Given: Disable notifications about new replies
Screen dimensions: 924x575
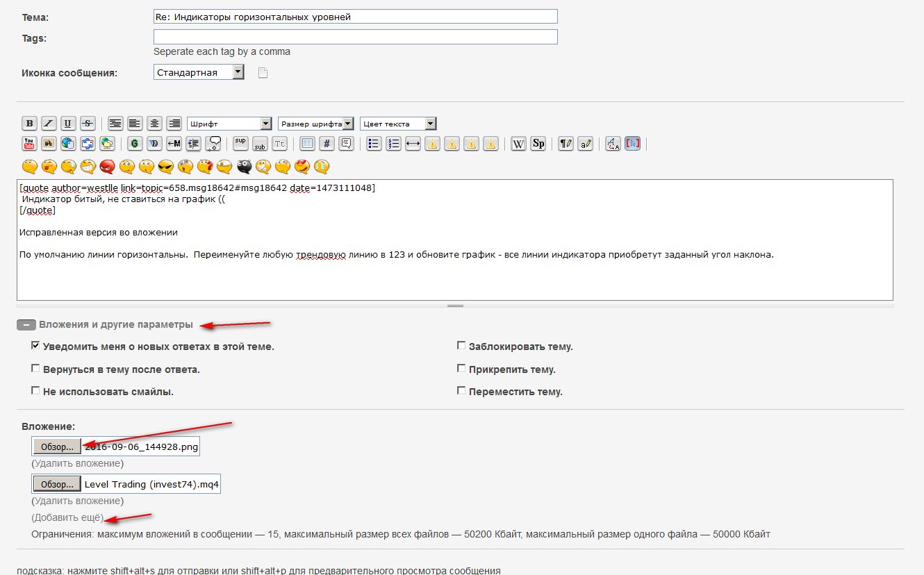Looking at the screenshot, I should click(x=35, y=346).
